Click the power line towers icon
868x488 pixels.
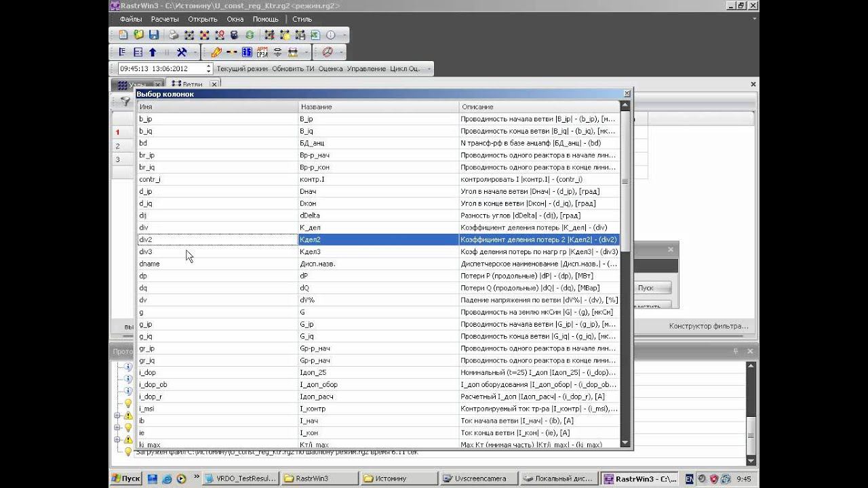[x=293, y=52]
